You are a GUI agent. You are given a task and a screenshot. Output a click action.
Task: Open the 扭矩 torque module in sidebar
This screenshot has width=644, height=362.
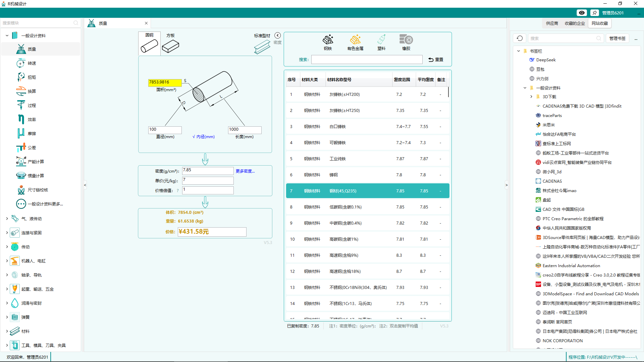point(32,77)
